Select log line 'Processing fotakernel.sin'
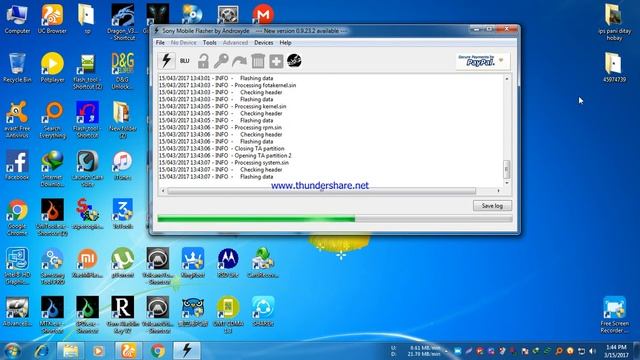This screenshot has width=640, height=360. (227, 85)
